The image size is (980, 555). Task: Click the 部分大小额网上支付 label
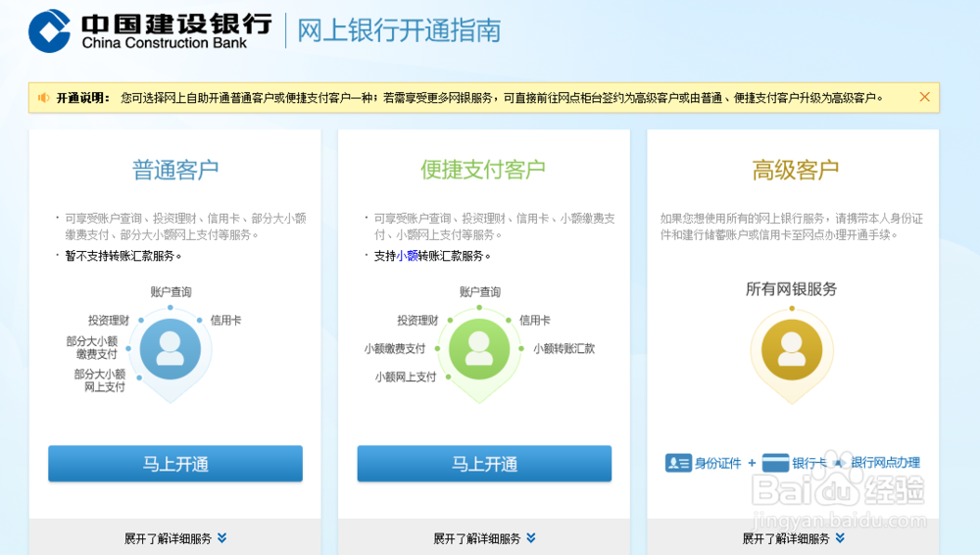pos(100,380)
